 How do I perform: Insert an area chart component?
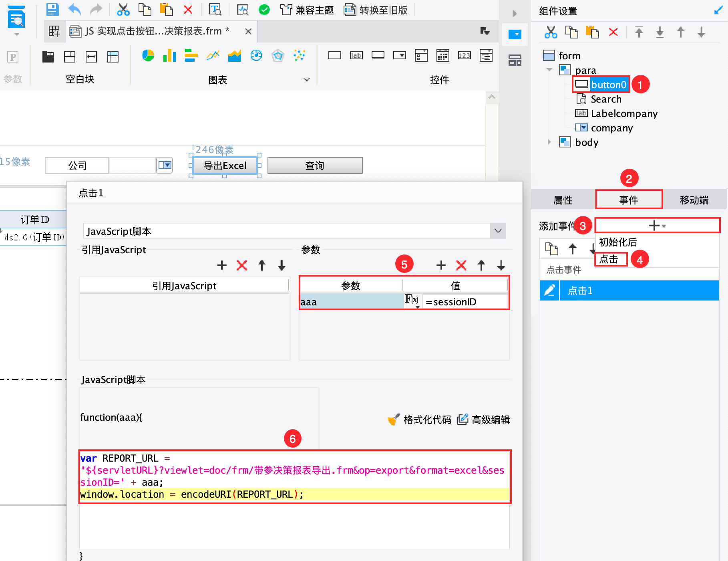(x=235, y=55)
